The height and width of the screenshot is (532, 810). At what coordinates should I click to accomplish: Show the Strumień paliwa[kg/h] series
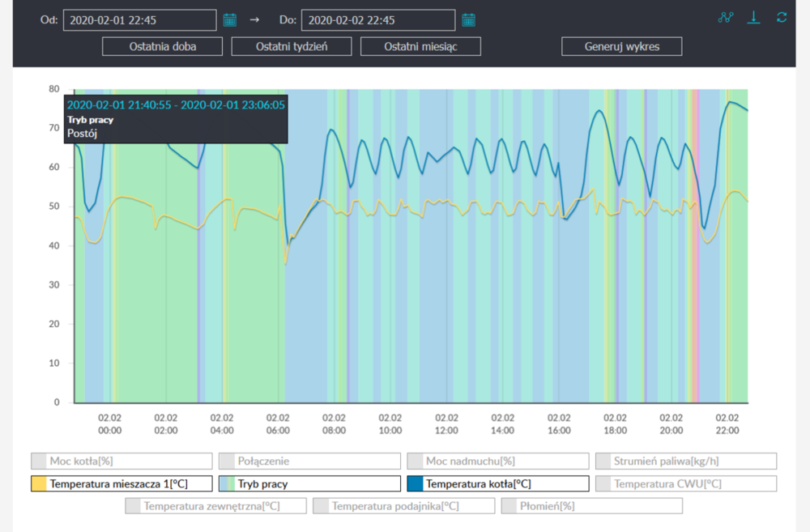pos(685,461)
